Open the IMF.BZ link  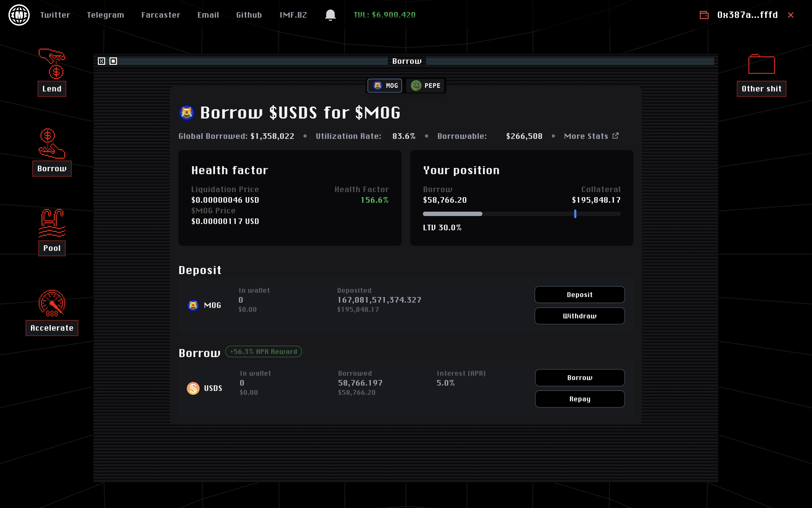(293, 15)
